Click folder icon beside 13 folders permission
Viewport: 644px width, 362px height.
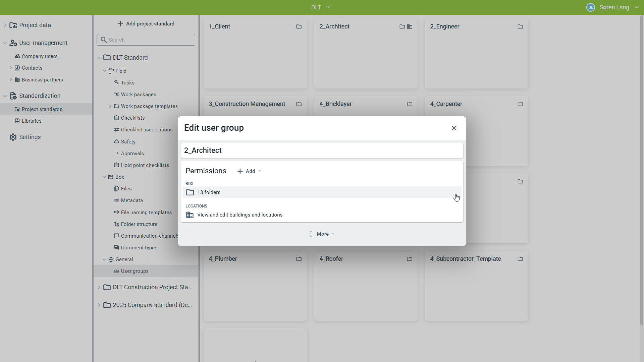click(190, 192)
